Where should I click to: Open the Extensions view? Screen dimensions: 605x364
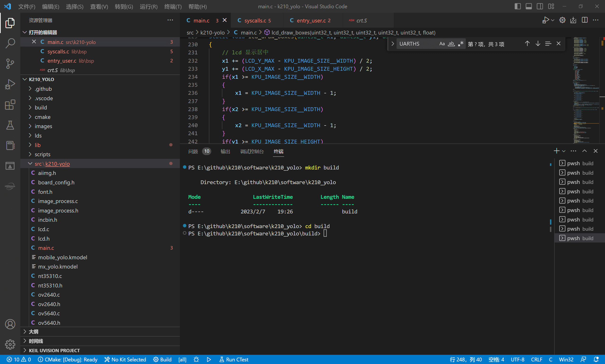click(10, 105)
